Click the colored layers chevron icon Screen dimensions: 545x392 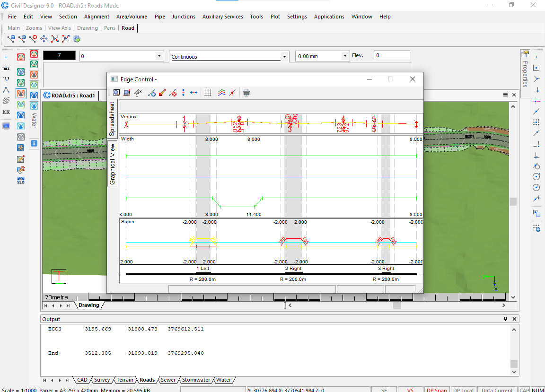(x=222, y=93)
